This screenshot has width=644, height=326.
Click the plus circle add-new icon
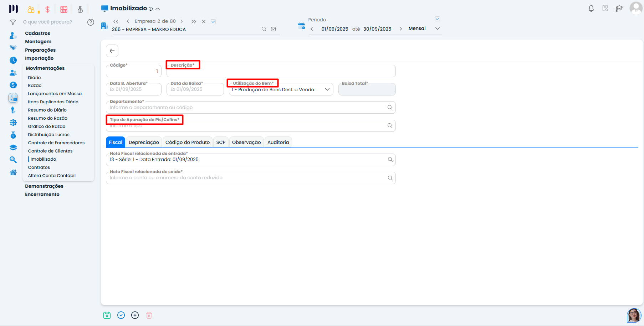click(x=135, y=315)
